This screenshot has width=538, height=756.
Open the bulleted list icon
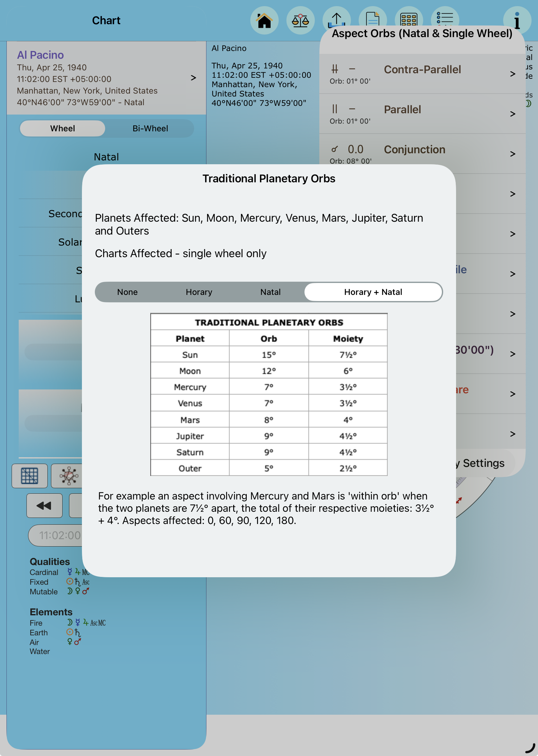click(x=444, y=18)
